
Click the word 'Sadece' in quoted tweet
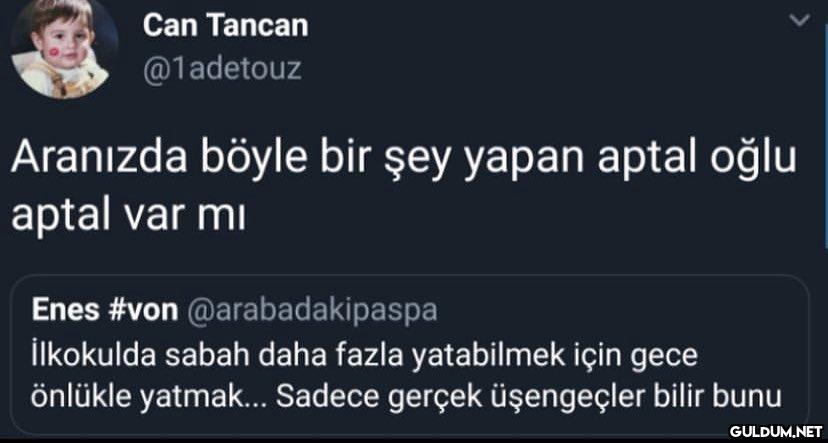coord(318,396)
